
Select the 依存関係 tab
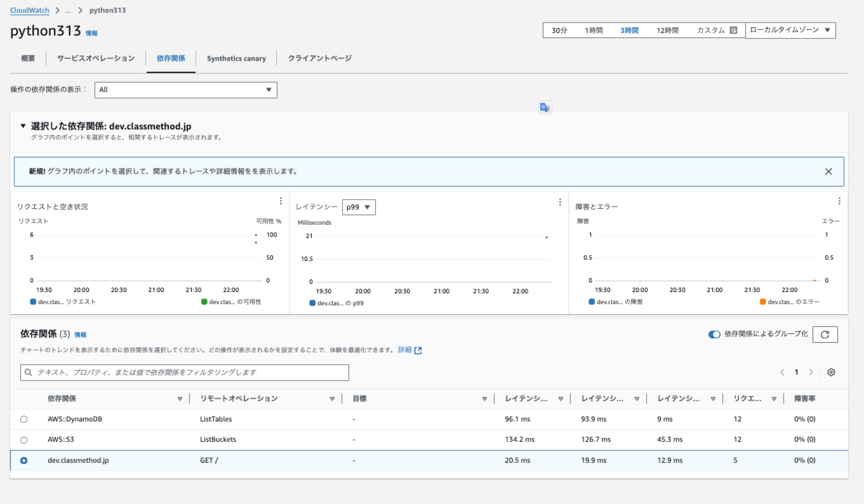[x=171, y=58]
